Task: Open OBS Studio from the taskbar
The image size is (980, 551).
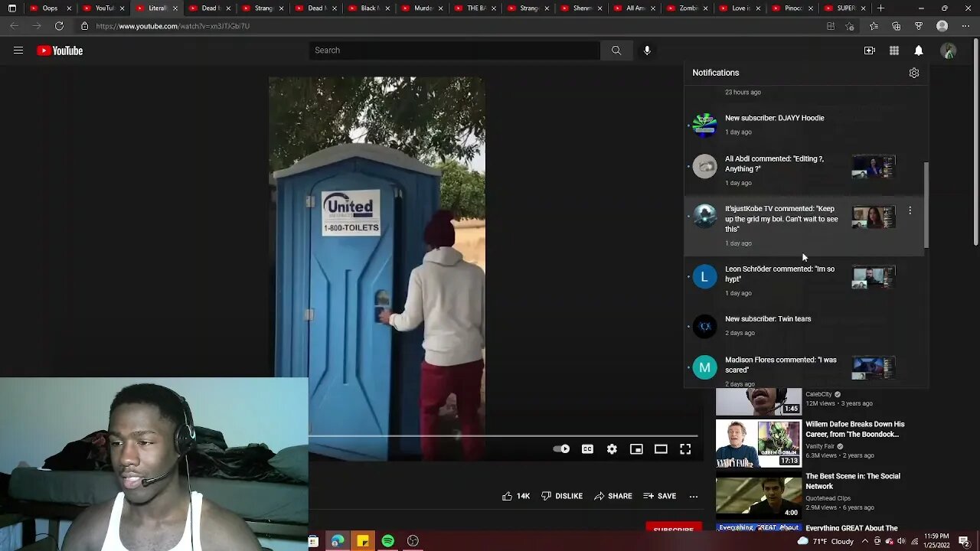Action: coord(413,541)
